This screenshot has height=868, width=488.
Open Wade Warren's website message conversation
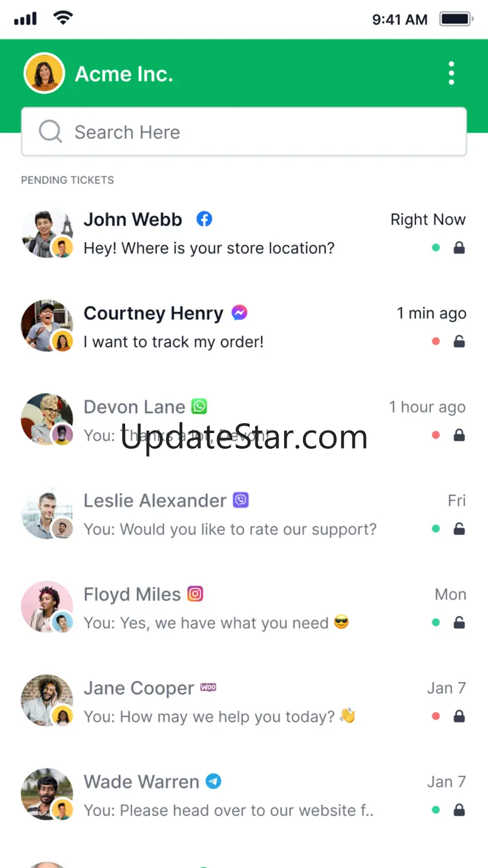click(244, 796)
